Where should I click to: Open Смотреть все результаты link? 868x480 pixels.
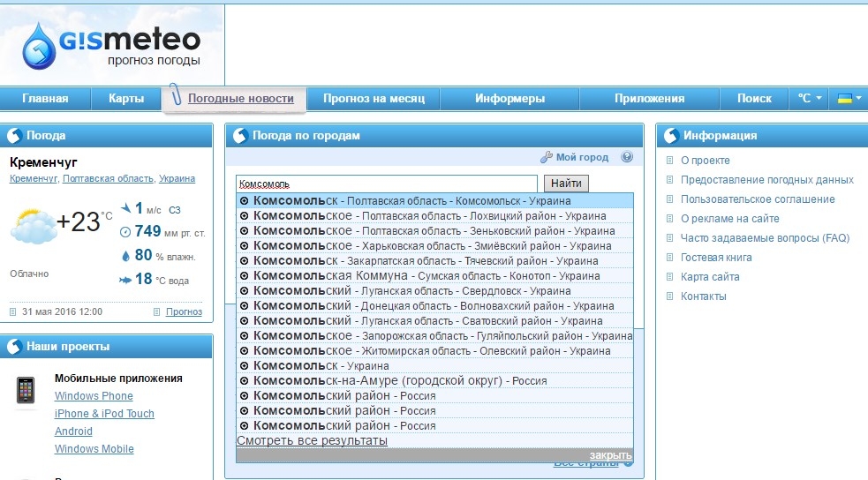[312, 440]
